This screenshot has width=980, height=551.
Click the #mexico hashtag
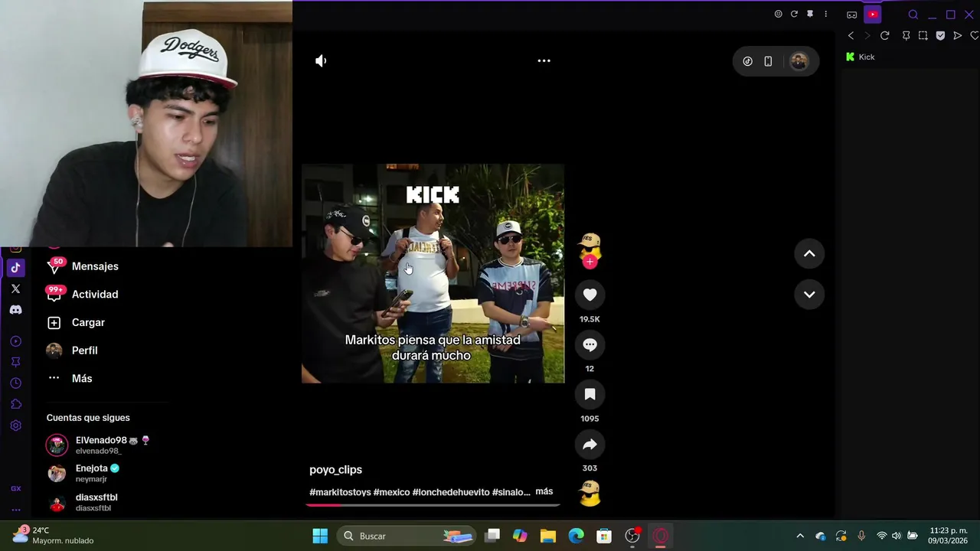pos(391,492)
